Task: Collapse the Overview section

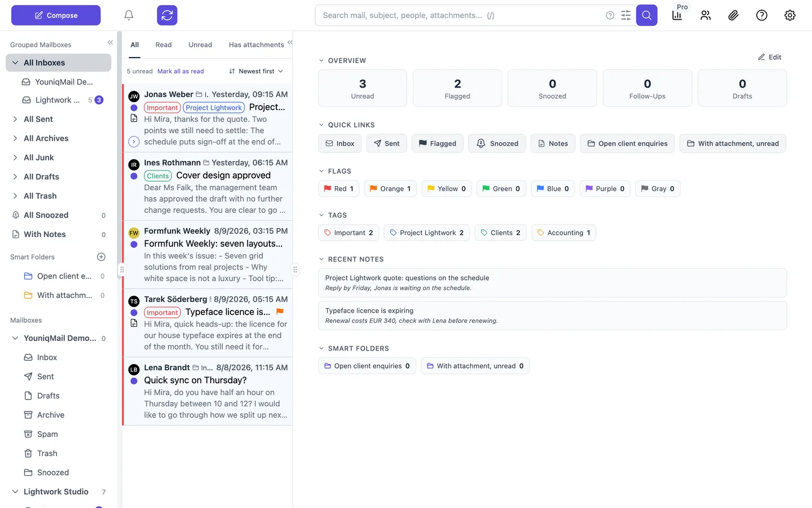Action: tap(321, 60)
